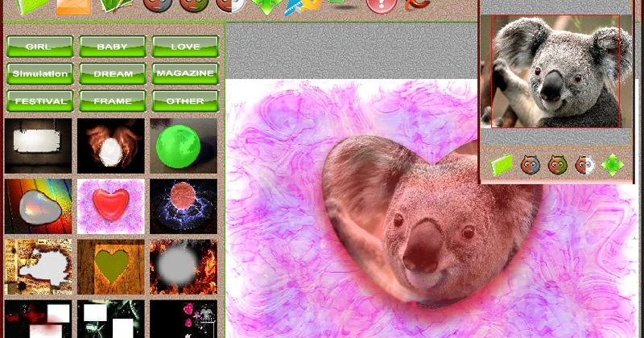
Task: Select the FRAME category
Action: (x=113, y=101)
